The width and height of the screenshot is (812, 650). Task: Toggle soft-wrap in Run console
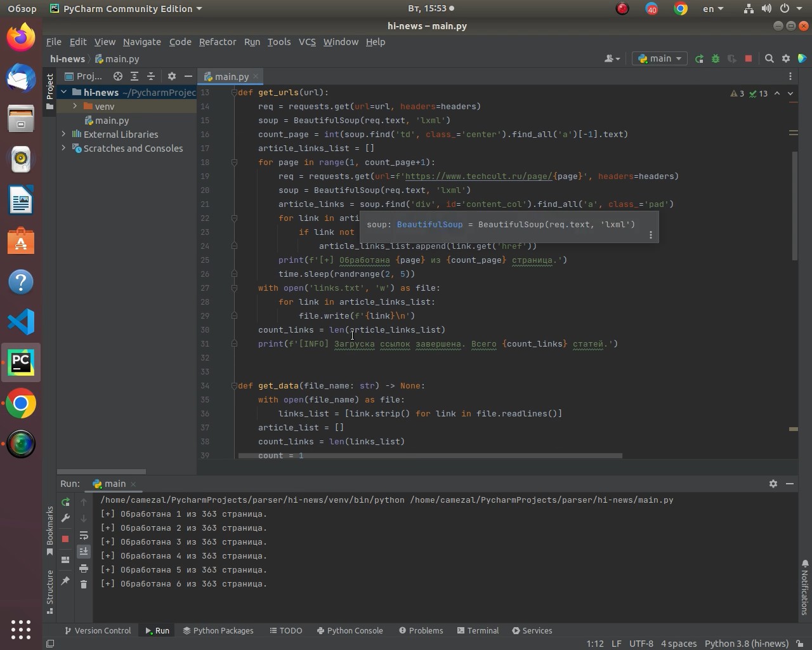(x=84, y=536)
